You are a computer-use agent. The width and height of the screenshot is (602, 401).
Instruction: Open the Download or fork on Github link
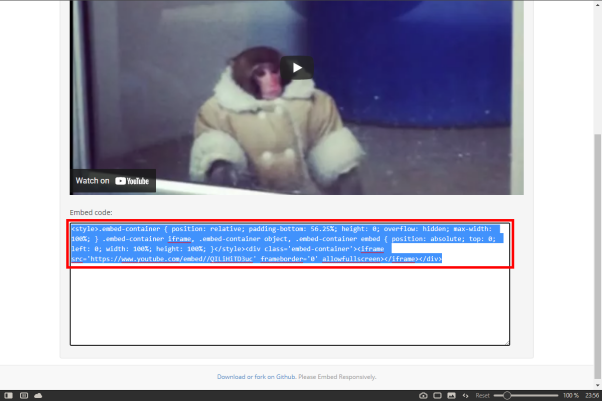(x=256, y=377)
